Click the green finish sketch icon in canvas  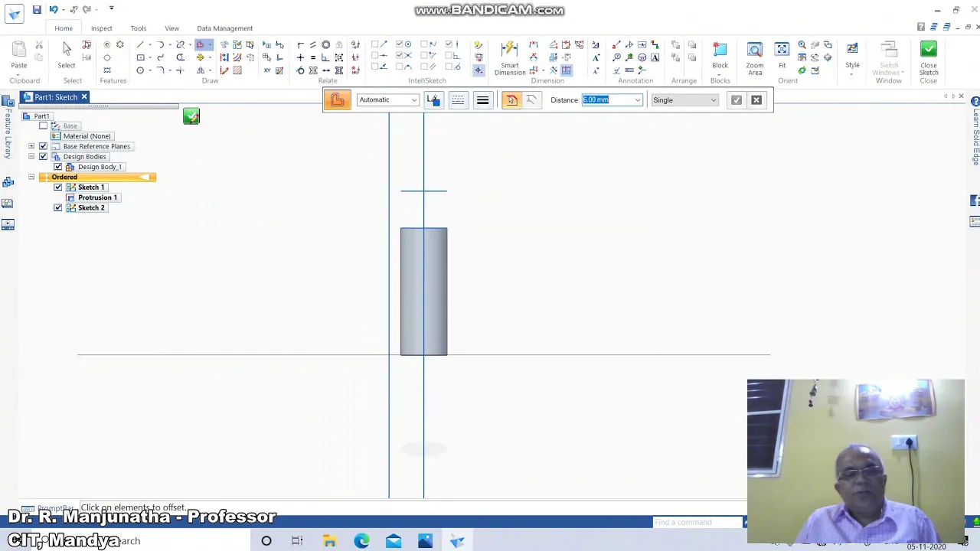191,116
